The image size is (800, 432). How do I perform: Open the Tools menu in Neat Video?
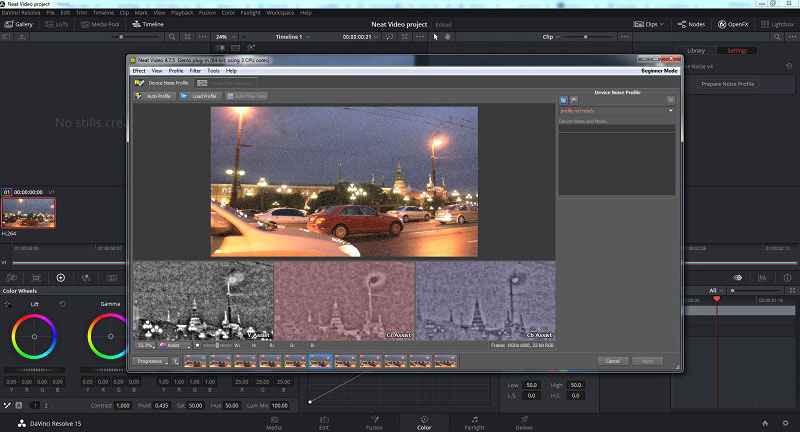(x=213, y=71)
